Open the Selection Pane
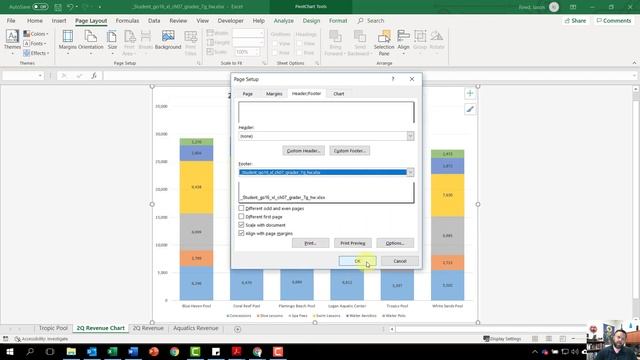The image size is (640, 360). [384, 42]
